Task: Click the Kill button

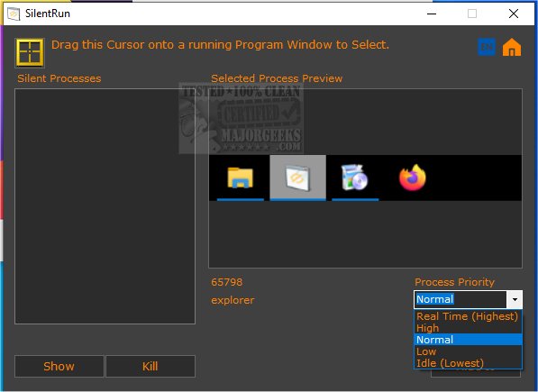Action: click(150, 366)
